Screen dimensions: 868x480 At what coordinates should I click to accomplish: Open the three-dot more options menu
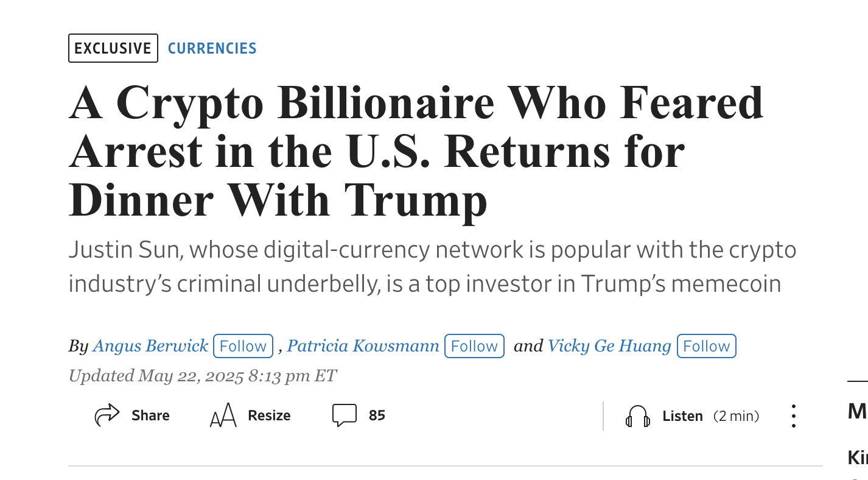click(x=793, y=416)
